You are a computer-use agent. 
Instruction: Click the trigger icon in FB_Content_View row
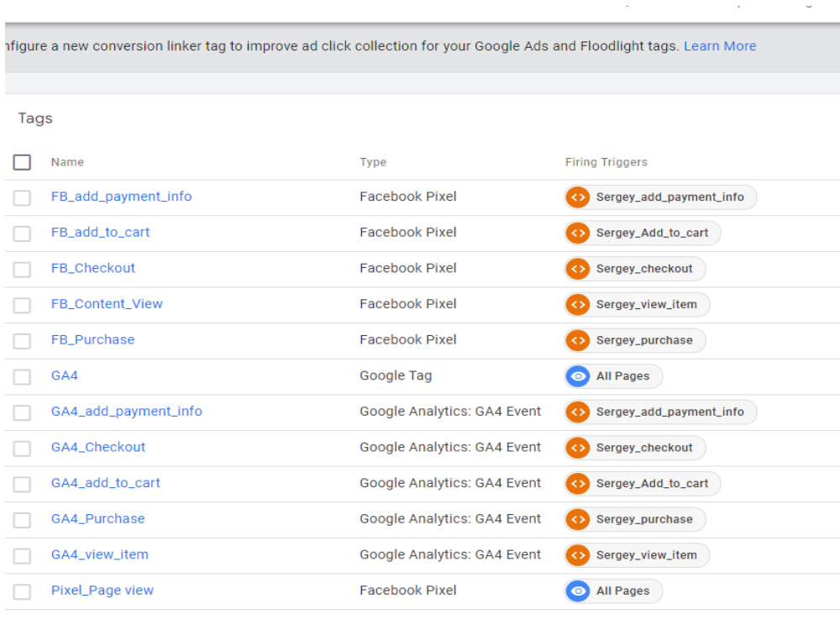tap(578, 304)
